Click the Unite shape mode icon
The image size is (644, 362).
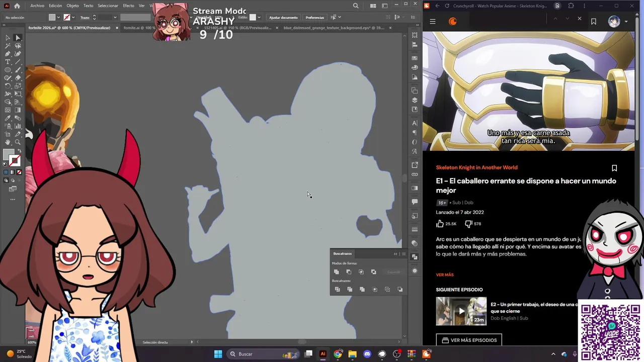[x=337, y=272]
